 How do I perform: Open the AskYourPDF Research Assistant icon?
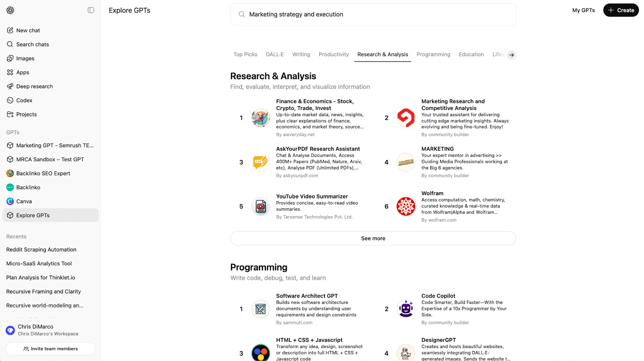(261, 162)
